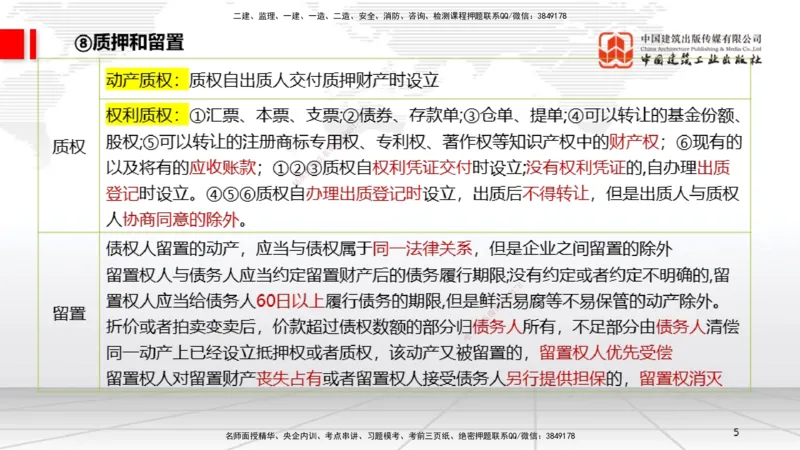This screenshot has width=800, height=450.
Task: Click the red text 财产权
Action: click(634, 142)
